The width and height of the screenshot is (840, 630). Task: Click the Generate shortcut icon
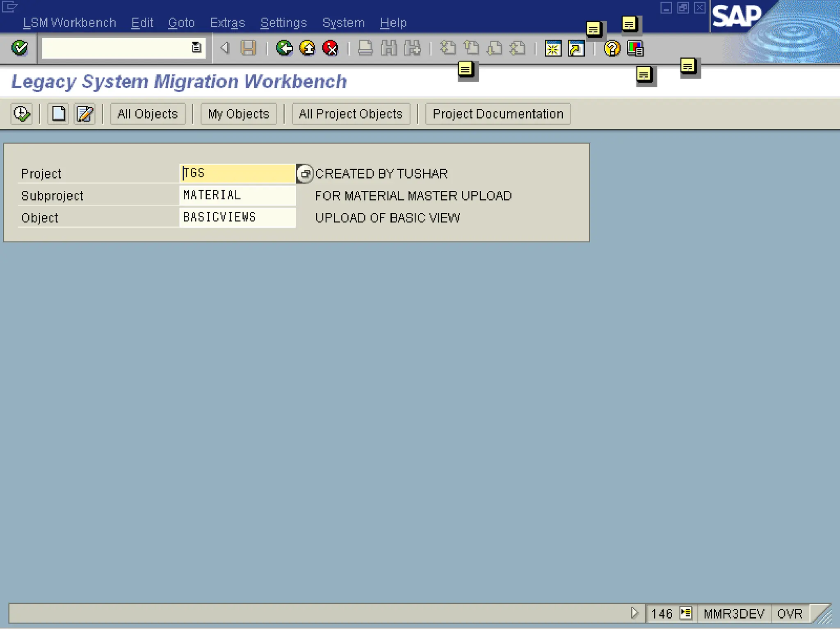[576, 48]
